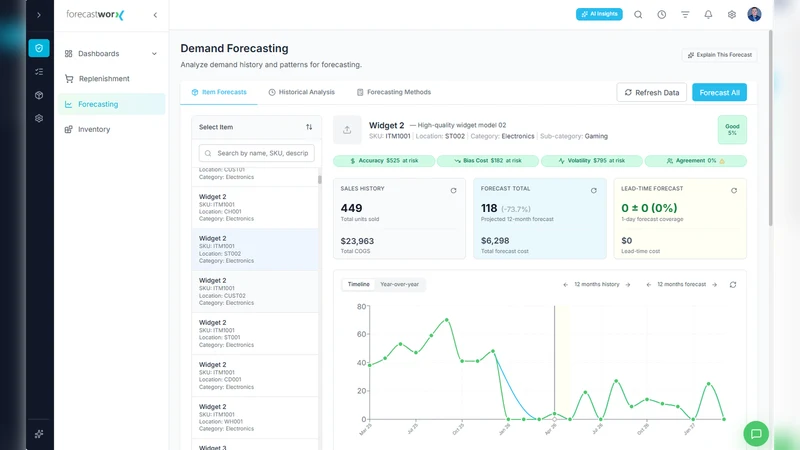Switch to Forecasting Methods tab
This screenshot has width=800, height=450.
(393, 92)
